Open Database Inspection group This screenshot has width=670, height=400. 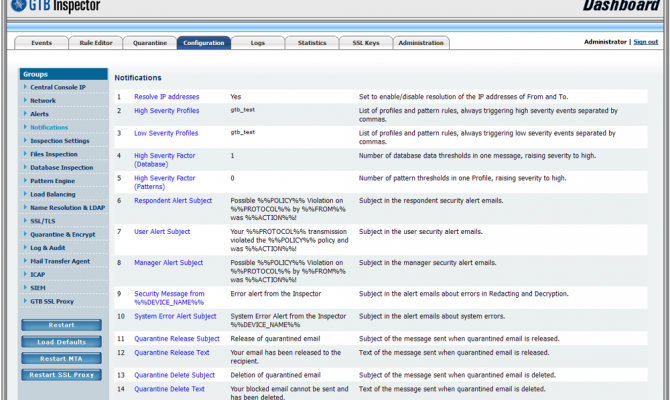(62, 168)
